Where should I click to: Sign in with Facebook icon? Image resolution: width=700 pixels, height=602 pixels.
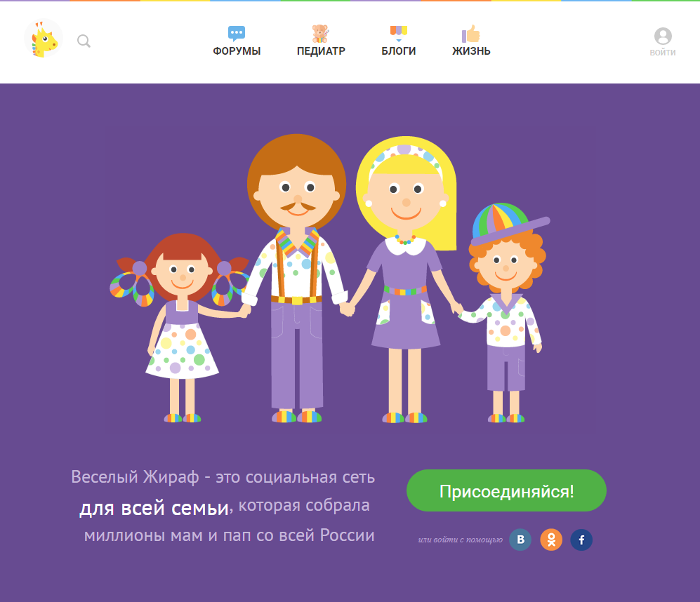(581, 540)
